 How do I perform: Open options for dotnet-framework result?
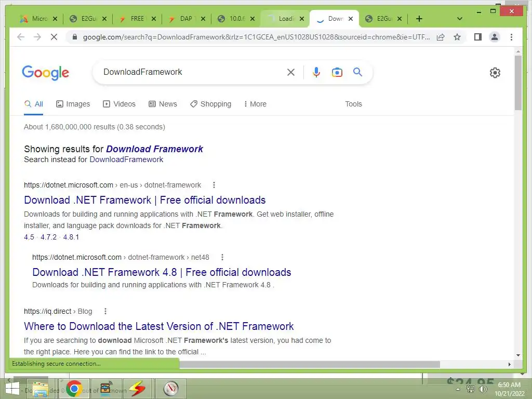pos(214,185)
